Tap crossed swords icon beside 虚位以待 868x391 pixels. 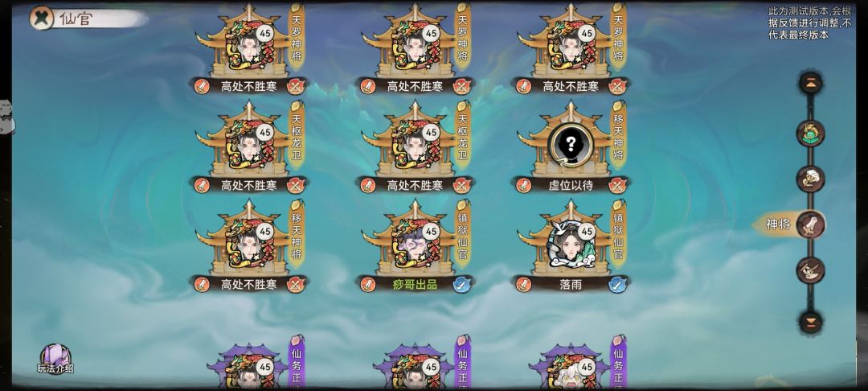point(616,185)
